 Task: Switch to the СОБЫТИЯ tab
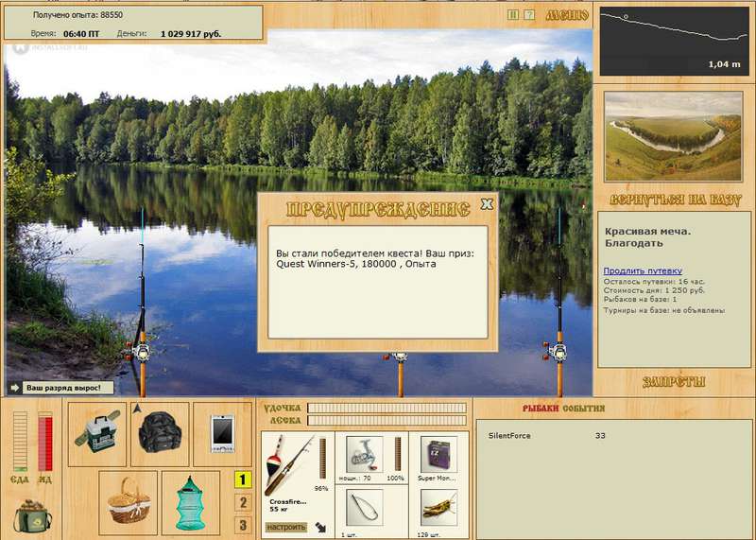(583, 409)
